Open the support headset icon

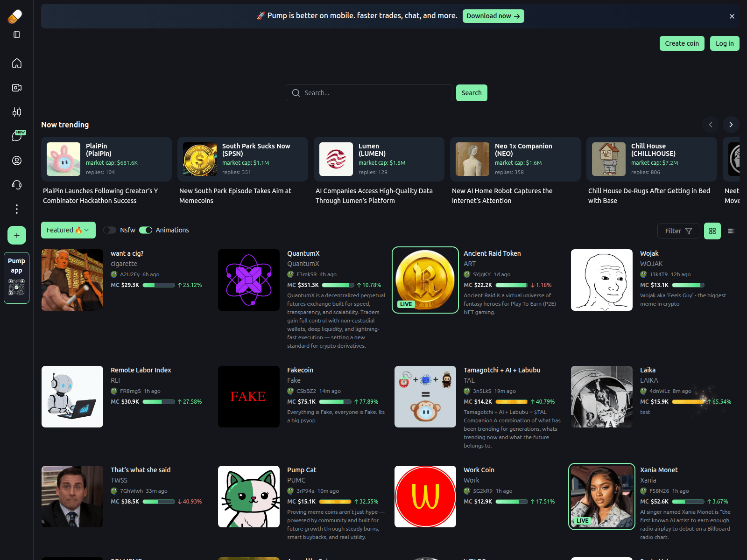(x=17, y=185)
